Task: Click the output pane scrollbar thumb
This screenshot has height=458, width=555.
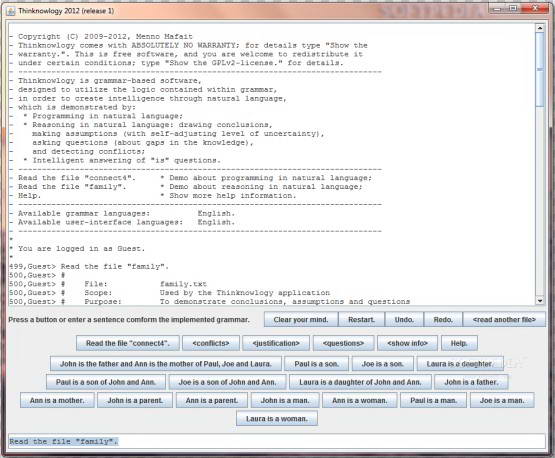Action: point(540,69)
